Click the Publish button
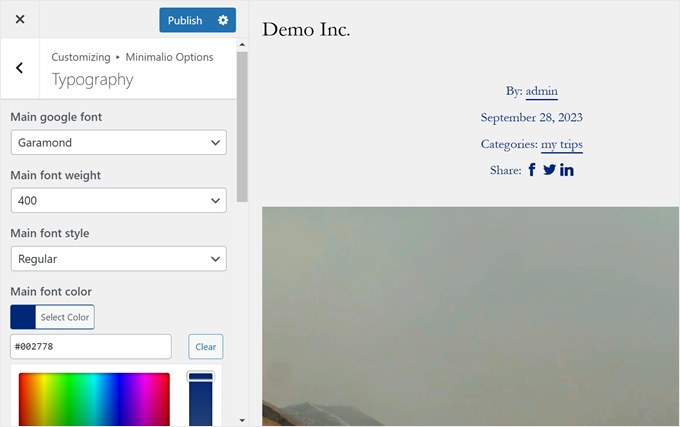This screenshot has height=427, width=680. tap(185, 20)
